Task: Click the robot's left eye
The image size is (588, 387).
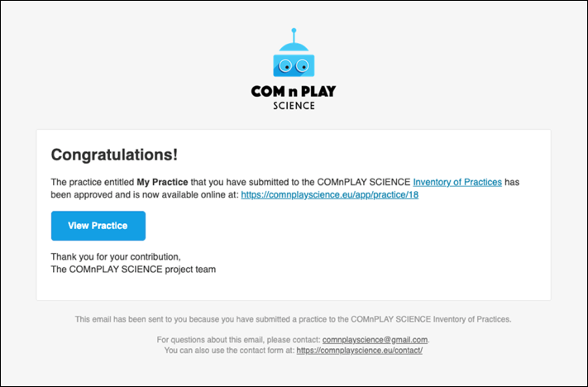Action: pos(286,66)
